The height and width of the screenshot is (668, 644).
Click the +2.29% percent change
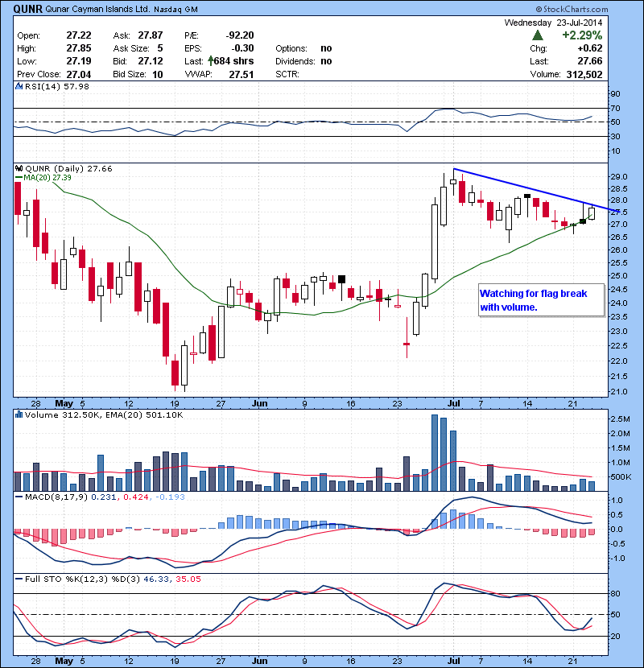(582, 35)
